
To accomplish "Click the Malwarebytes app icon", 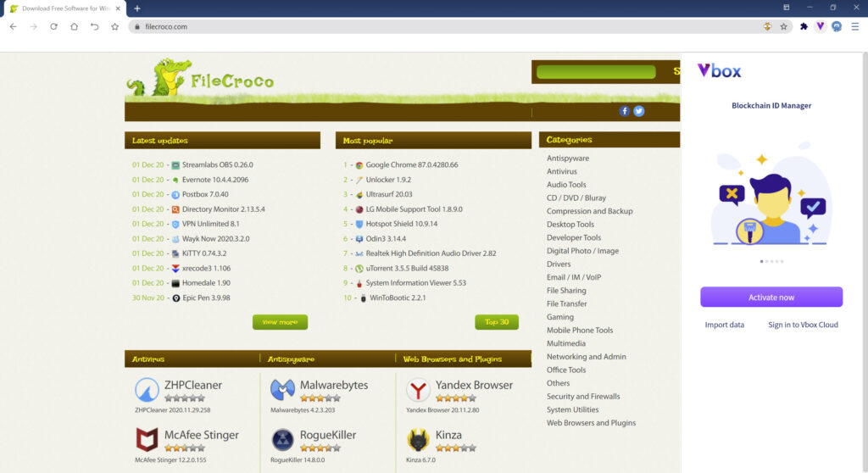I will pos(282,390).
